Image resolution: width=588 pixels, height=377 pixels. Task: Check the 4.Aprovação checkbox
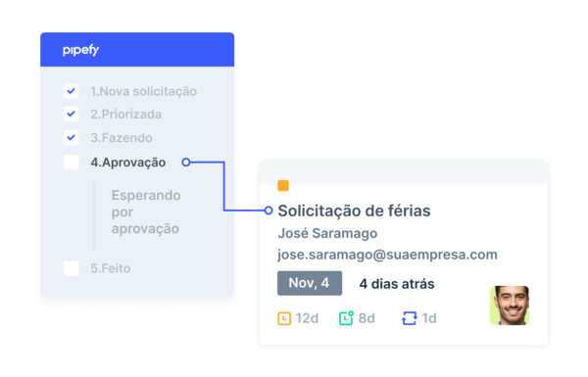pyautogui.click(x=71, y=163)
